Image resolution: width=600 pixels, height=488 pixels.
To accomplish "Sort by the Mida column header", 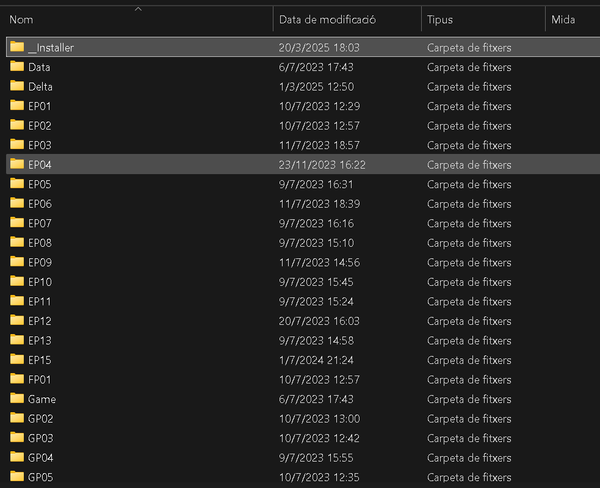I will pos(563,20).
